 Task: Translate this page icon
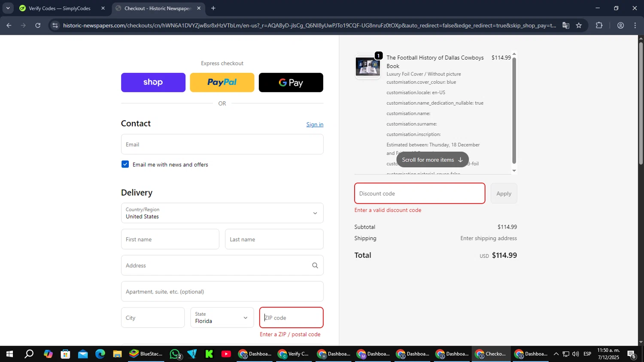[566, 25]
